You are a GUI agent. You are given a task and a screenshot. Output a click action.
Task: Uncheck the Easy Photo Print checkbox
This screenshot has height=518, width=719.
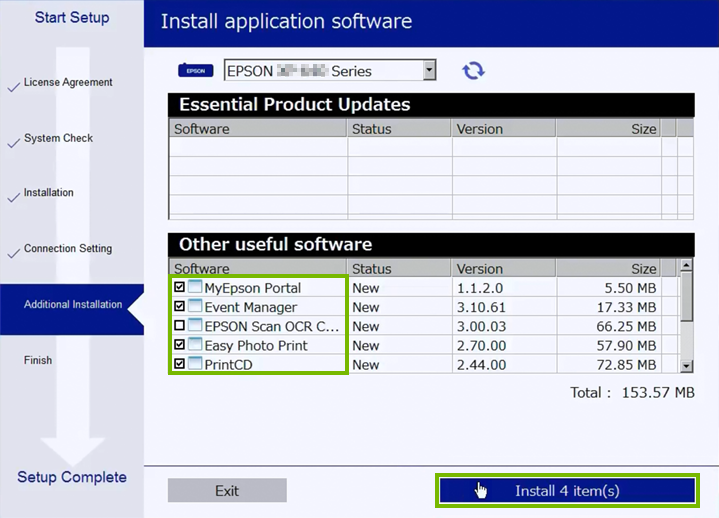[179, 345]
